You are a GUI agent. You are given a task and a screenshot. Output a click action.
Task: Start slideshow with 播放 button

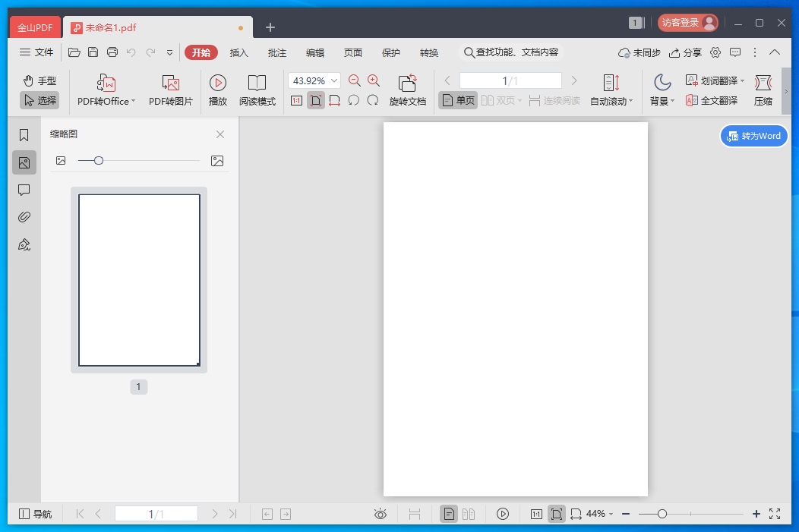tap(217, 90)
